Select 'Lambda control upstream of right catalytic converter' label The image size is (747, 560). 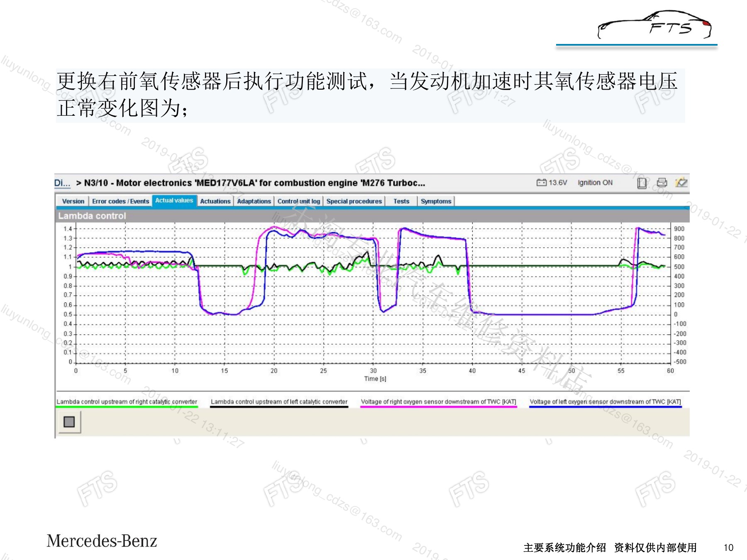coord(127,402)
